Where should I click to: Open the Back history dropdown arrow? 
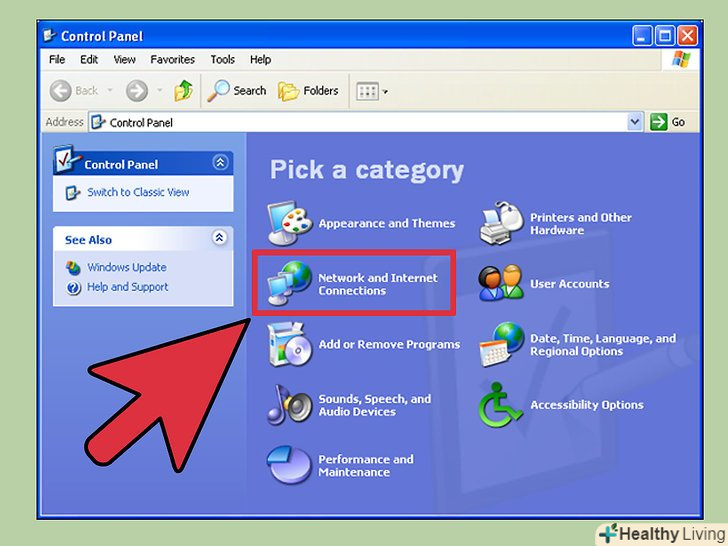pos(110,90)
